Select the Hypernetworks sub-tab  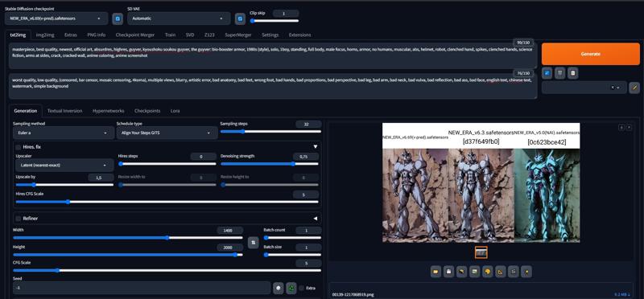click(x=109, y=111)
